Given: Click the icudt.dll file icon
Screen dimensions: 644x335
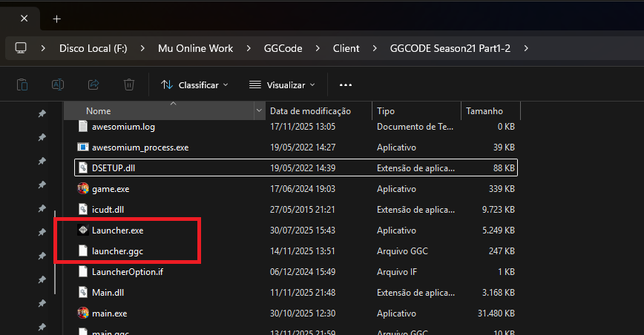Looking at the screenshot, I should point(83,209).
